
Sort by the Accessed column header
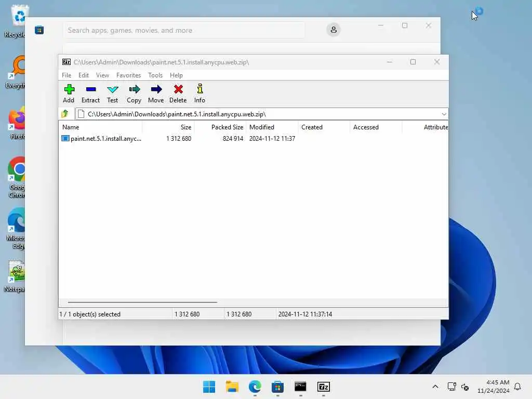click(x=376, y=127)
